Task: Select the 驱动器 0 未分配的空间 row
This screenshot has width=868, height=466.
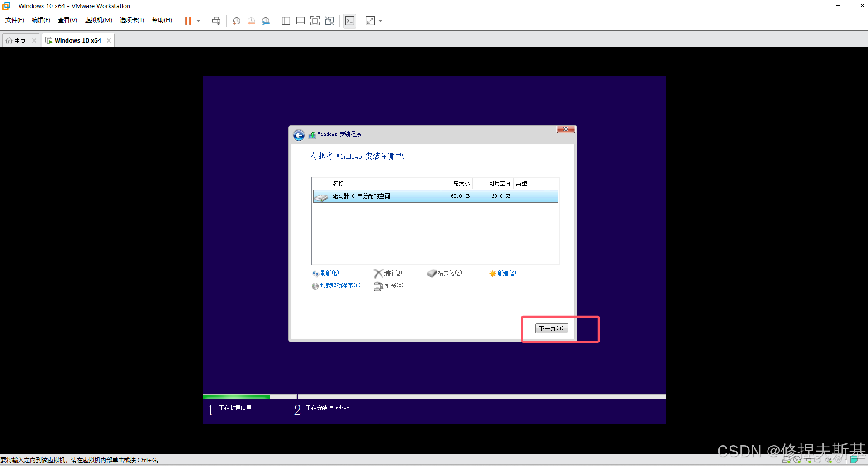Action: coord(435,196)
